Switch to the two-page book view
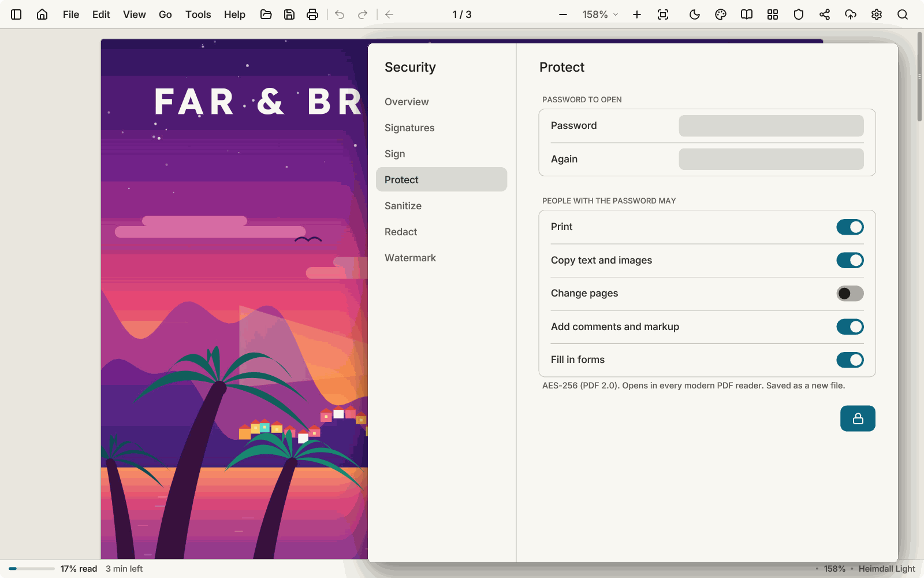Viewport: 924px width, 578px height. coord(747,14)
